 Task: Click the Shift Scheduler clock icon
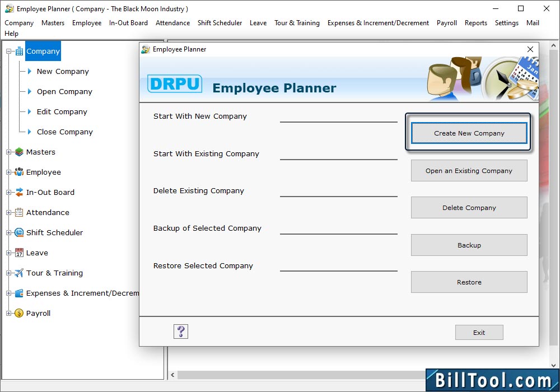coord(19,233)
